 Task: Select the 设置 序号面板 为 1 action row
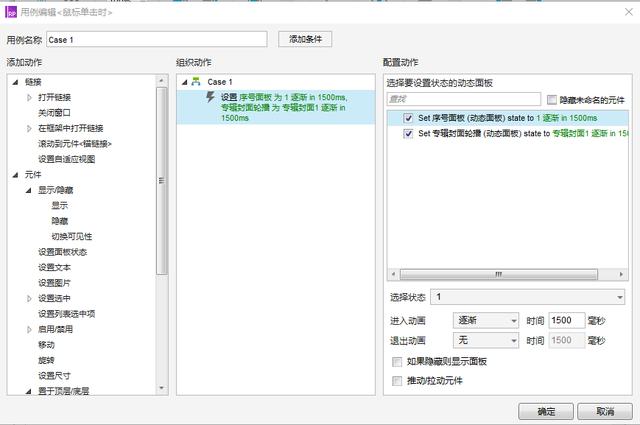coord(276,107)
